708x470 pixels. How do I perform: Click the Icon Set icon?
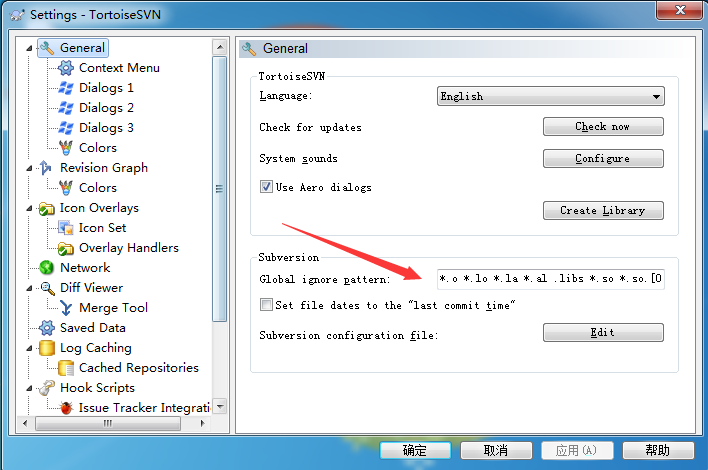click(66, 228)
